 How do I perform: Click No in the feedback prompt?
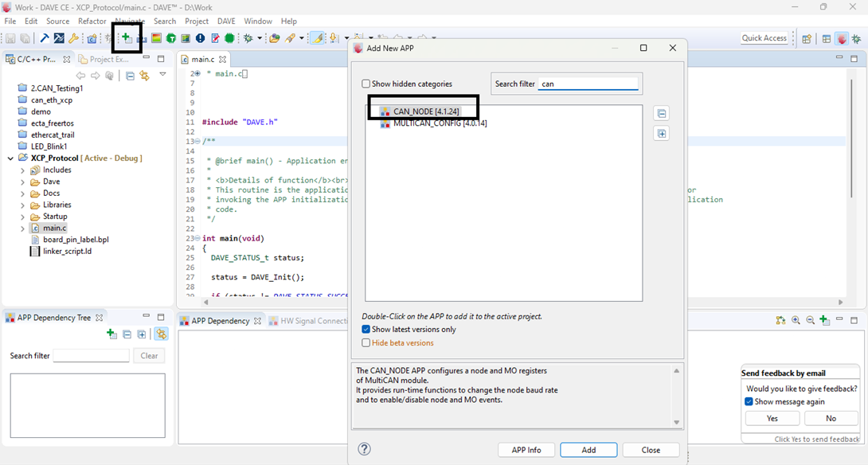(x=831, y=419)
